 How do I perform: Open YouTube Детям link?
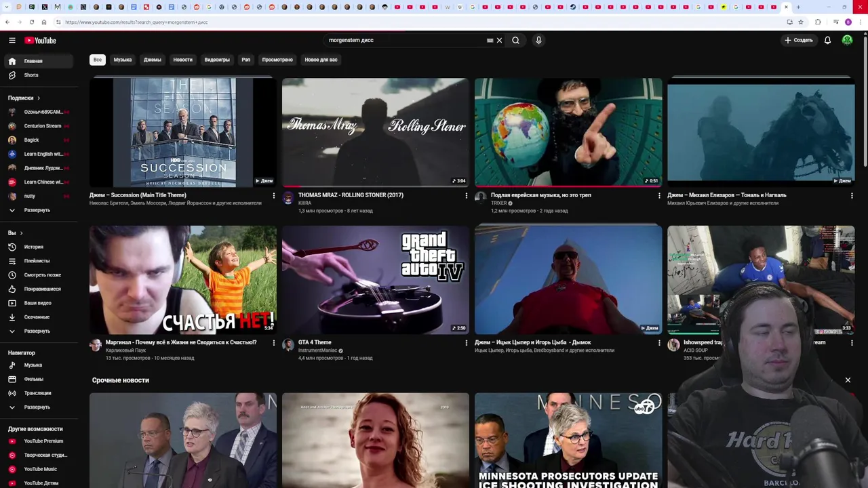[39, 483]
